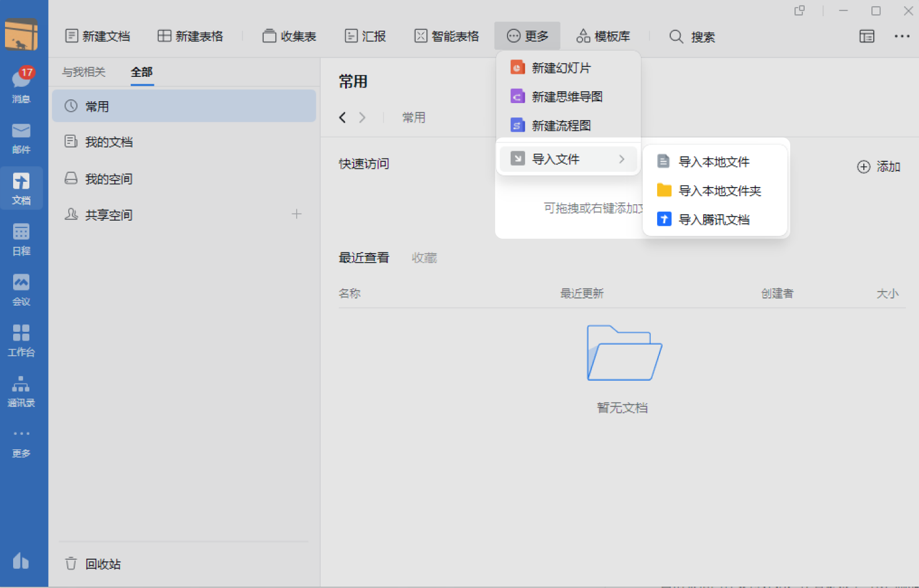Click the 添加 button in quick access
Viewport: 919px width, 588px height.
click(878, 167)
